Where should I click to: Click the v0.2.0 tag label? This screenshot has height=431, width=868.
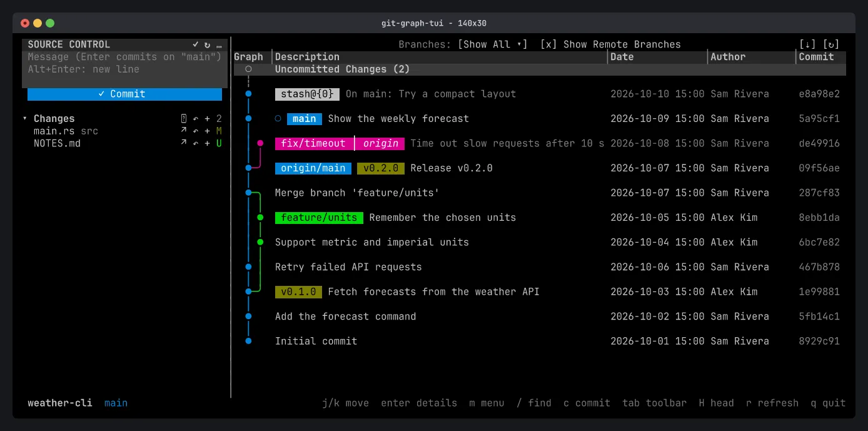coord(381,168)
